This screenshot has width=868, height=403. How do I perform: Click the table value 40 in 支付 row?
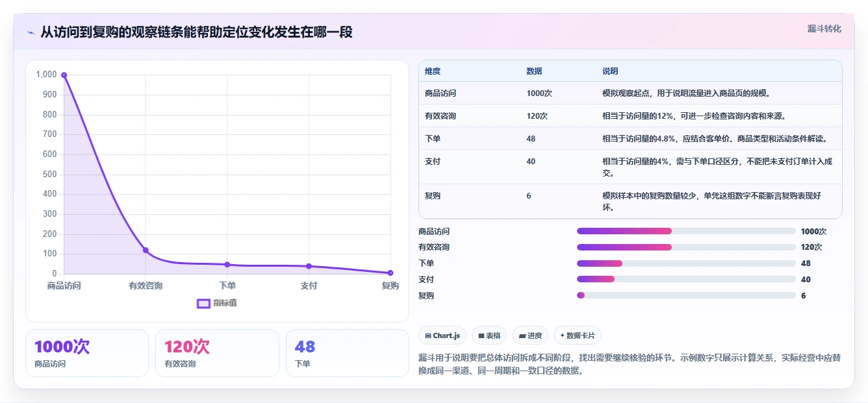click(531, 162)
